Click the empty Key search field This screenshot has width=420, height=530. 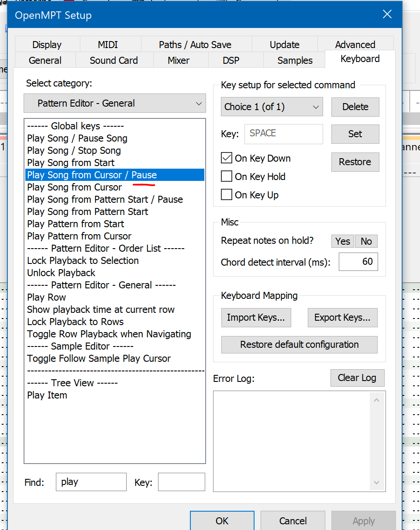tap(182, 482)
